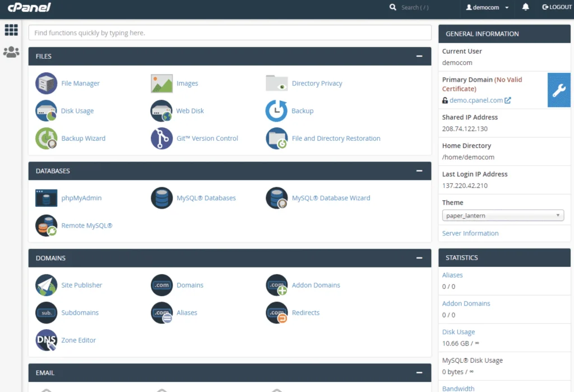The width and height of the screenshot is (574, 392).
Task: Open the democom user menu
Action: 487,7
